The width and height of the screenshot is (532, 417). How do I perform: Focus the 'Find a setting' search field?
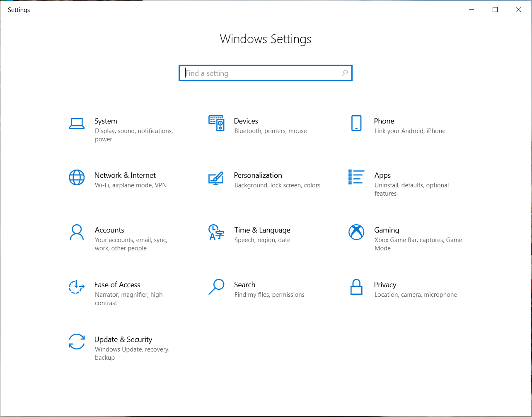point(266,73)
